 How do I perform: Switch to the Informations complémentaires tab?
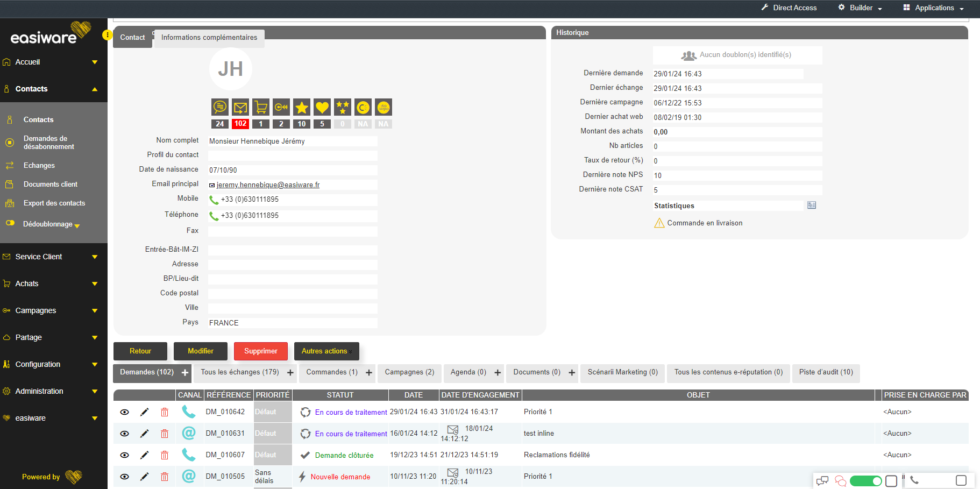tap(209, 38)
